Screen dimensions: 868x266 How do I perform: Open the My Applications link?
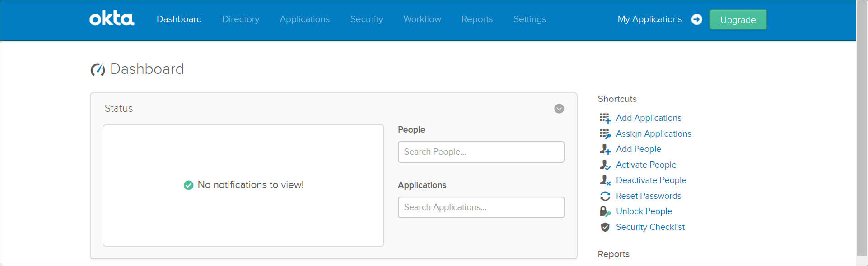click(x=649, y=19)
